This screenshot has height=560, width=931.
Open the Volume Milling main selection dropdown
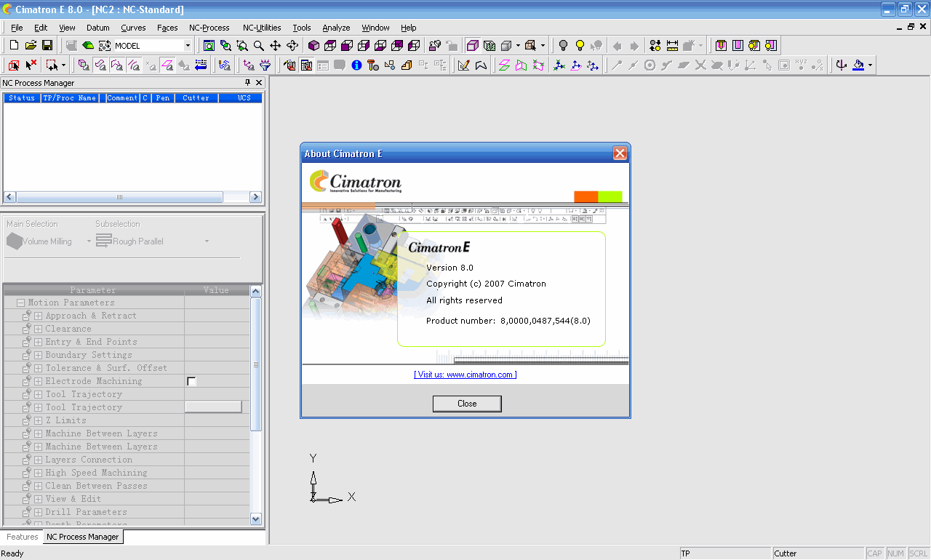click(89, 241)
